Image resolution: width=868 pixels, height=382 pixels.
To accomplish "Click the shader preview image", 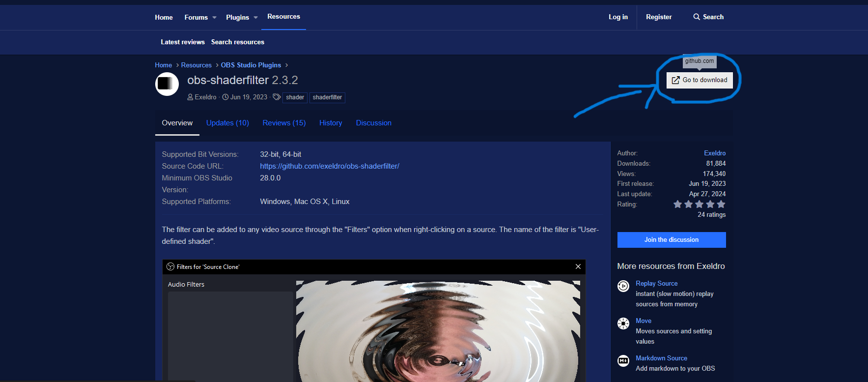I will (438, 331).
